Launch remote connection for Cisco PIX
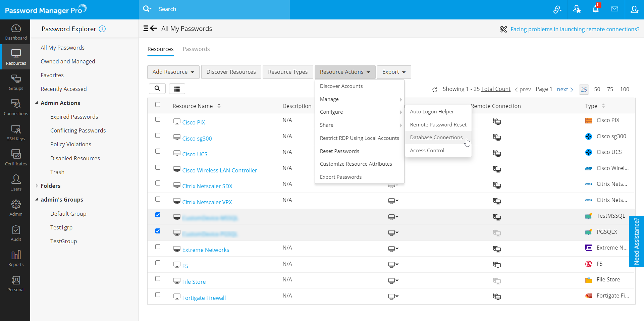The width and height of the screenshot is (644, 321). coord(496,121)
